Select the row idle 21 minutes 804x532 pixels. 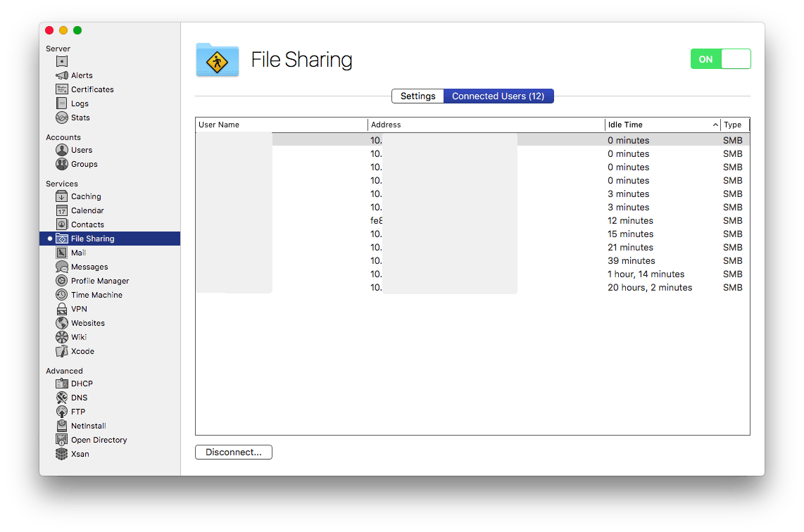coord(472,247)
